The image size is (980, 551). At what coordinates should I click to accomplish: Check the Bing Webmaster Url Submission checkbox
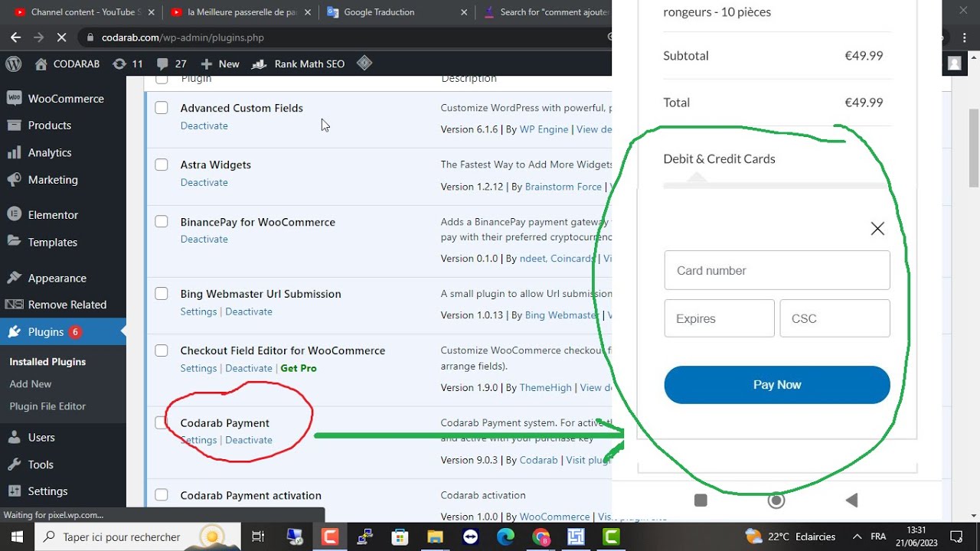162,294
